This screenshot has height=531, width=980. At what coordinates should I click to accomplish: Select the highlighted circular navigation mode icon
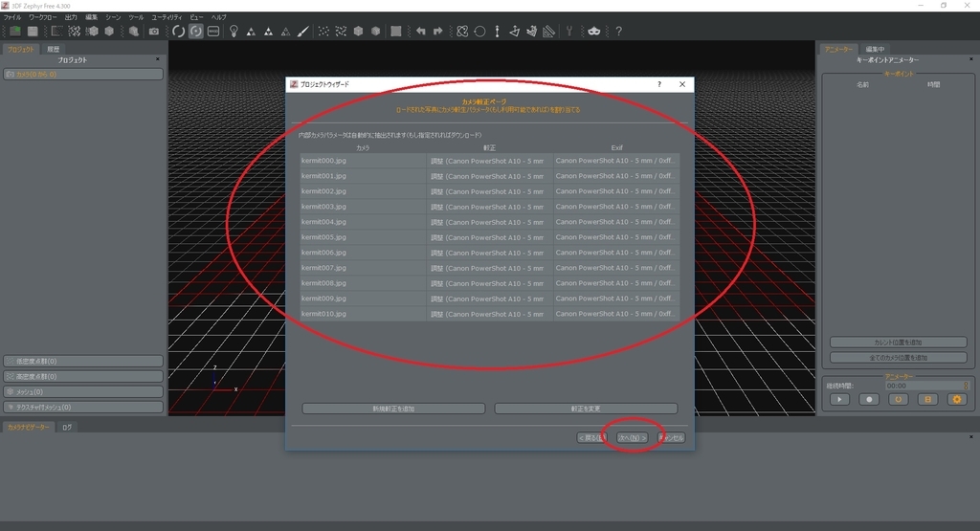196,32
